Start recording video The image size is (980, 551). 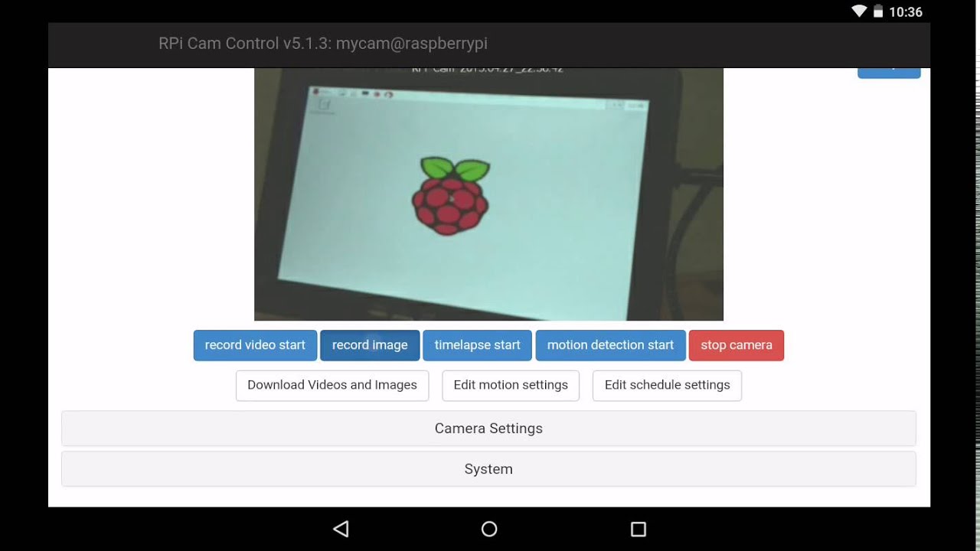pos(255,345)
